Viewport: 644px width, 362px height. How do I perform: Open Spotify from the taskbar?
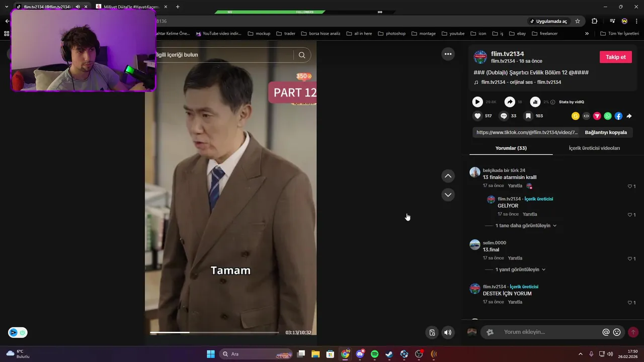(375, 354)
